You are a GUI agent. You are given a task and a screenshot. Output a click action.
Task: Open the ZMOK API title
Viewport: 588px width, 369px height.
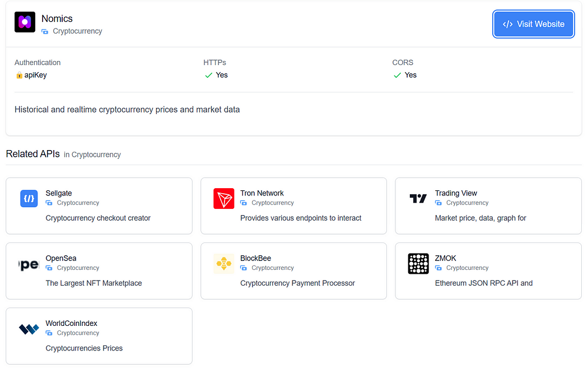[446, 258]
